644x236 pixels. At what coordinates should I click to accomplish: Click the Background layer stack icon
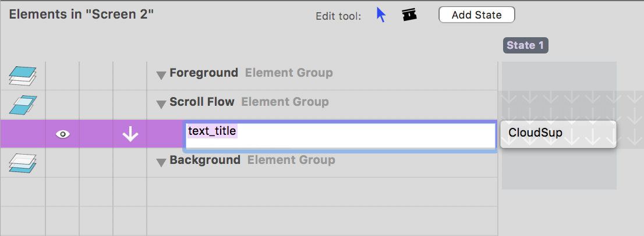(x=22, y=163)
